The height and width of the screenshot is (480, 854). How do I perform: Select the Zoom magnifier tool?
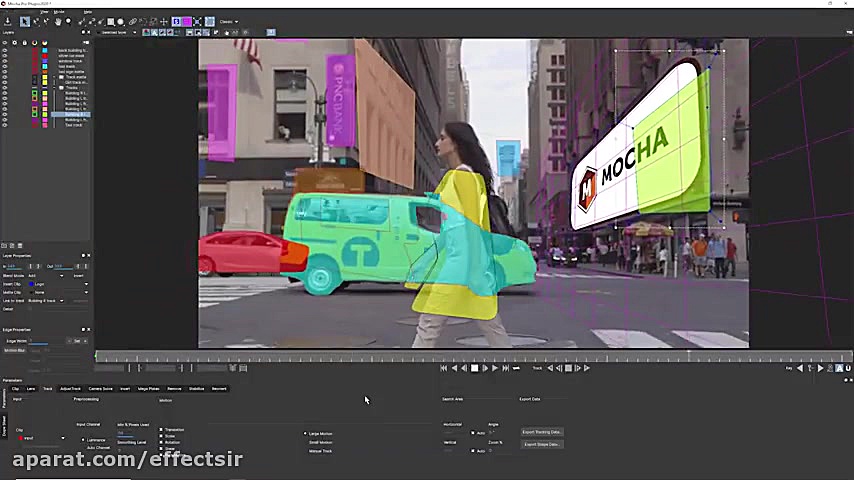pos(68,22)
